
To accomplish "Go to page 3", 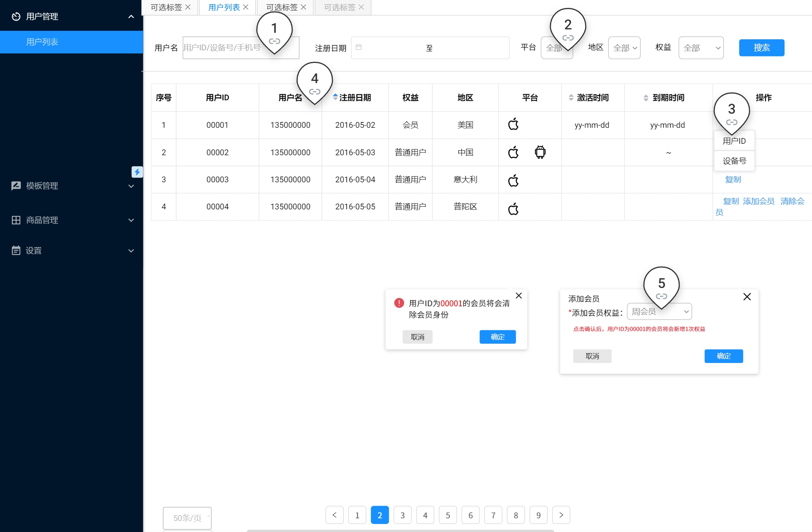I will pyautogui.click(x=403, y=515).
